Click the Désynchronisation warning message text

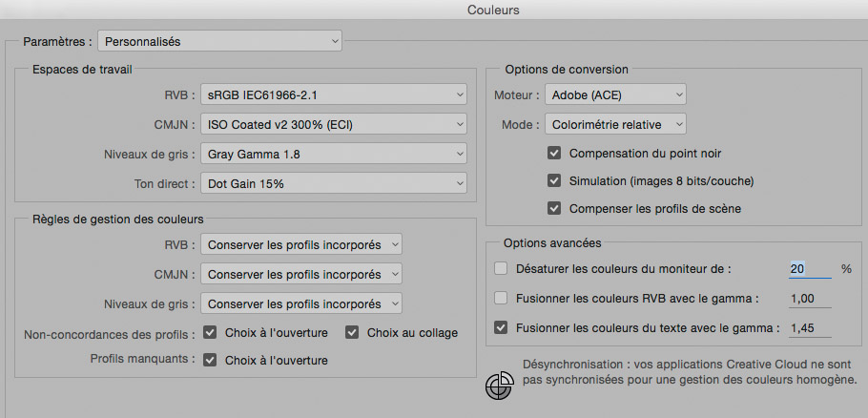[x=690, y=372]
